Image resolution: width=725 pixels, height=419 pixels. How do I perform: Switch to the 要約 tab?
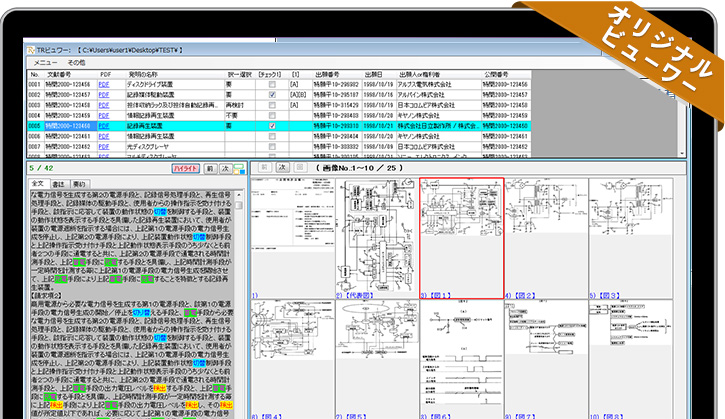(78, 184)
